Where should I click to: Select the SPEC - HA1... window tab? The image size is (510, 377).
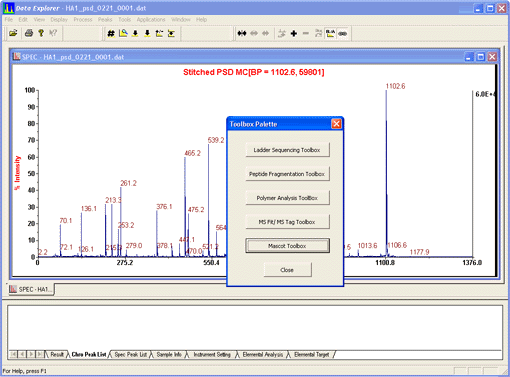click(x=31, y=289)
